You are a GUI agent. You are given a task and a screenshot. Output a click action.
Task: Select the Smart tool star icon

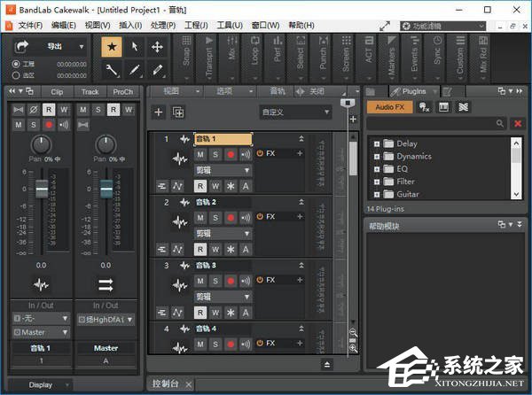[x=112, y=47]
